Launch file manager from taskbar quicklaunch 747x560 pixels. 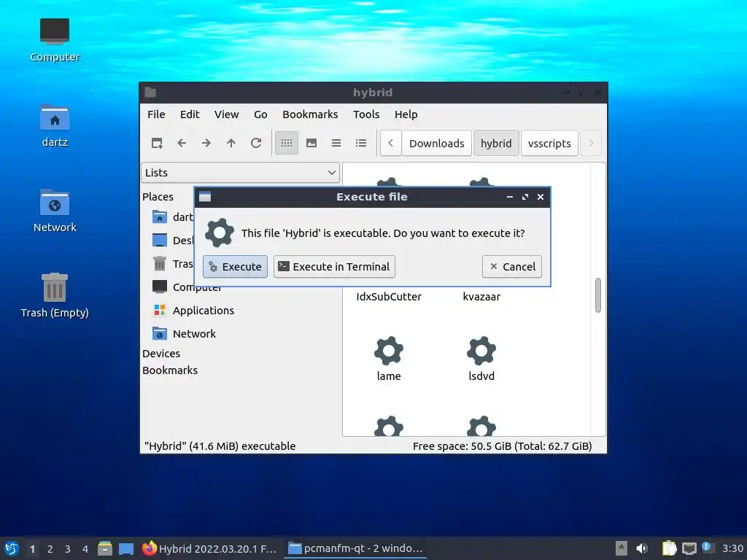pyautogui.click(x=105, y=548)
